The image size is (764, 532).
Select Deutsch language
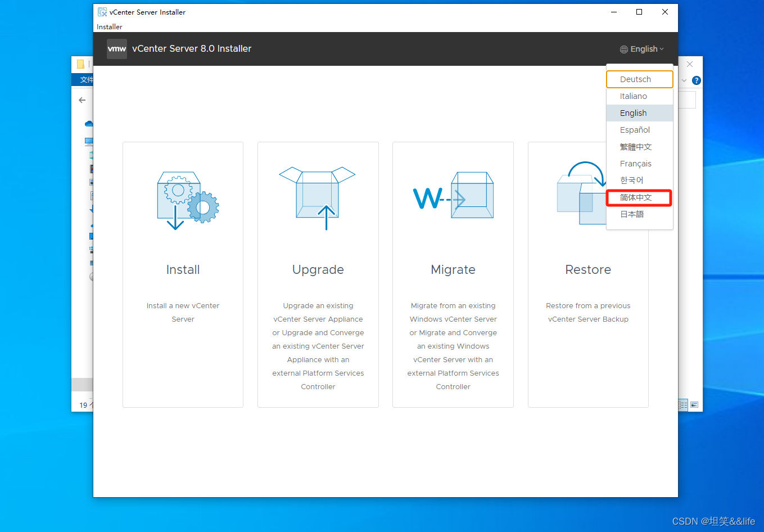[640, 79]
